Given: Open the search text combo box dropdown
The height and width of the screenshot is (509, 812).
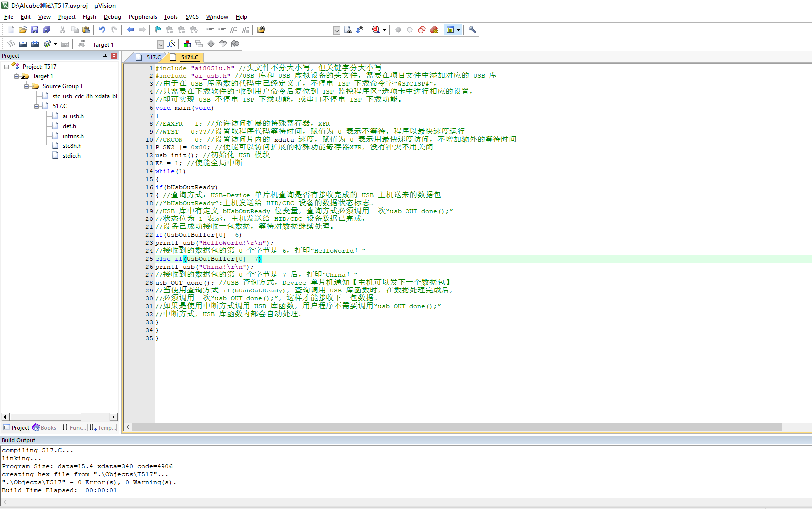Looking at the screenshot, I should [x=336, y=30].
